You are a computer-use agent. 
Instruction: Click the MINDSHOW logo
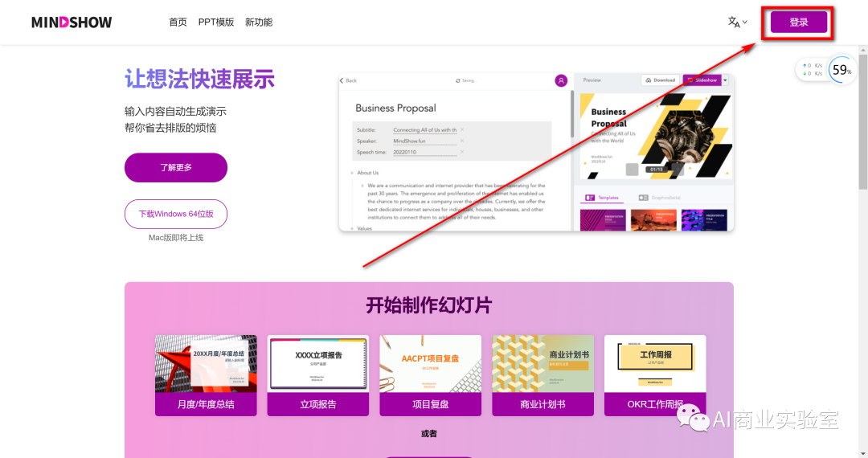coord(72,22)
